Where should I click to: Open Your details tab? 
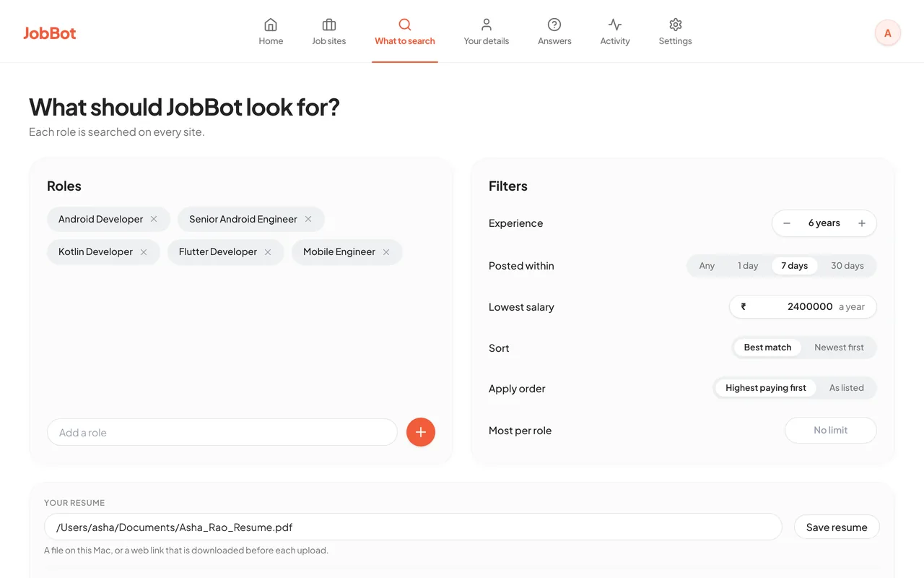click(x=486, y=32)
